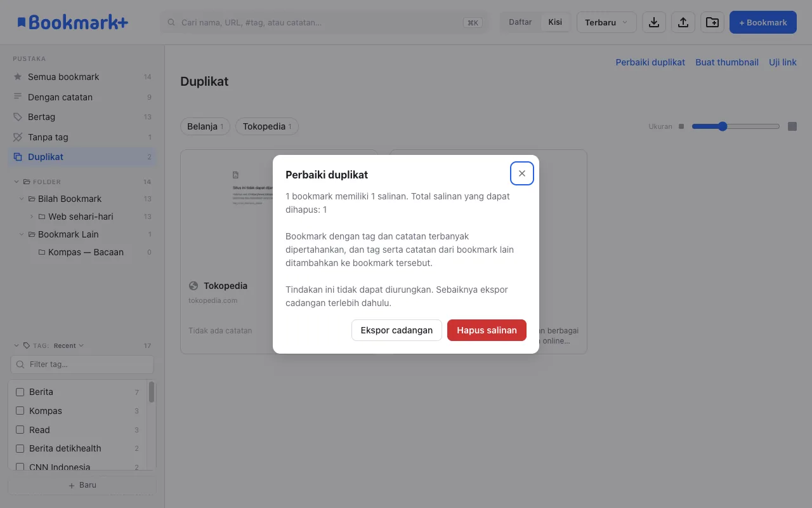Tick the Berita tag checkbox
This screenshot has height=508, width=812.
20,392
